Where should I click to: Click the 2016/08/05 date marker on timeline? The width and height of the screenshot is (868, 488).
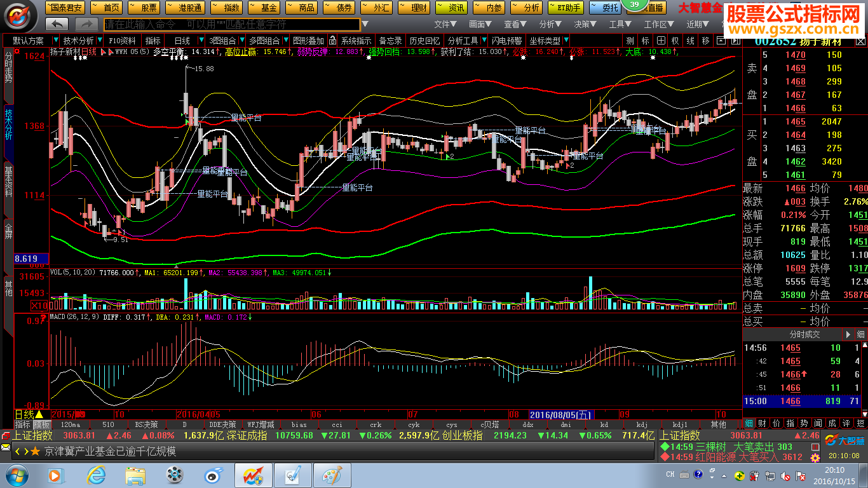[560, 414]
